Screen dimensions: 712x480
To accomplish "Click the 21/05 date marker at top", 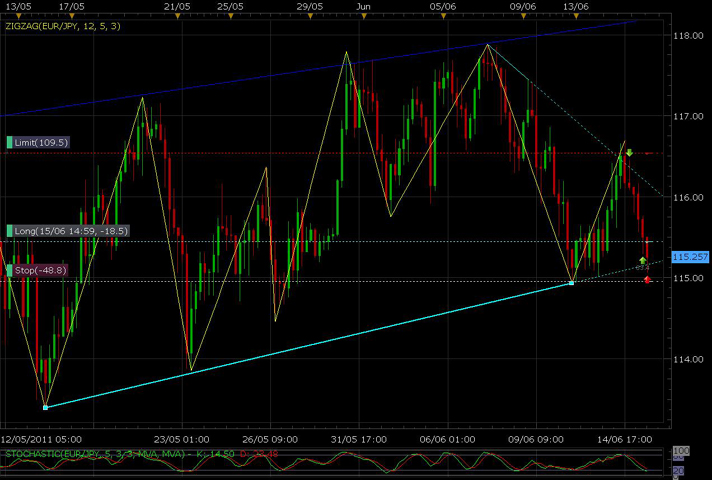I will coord(177,6).
